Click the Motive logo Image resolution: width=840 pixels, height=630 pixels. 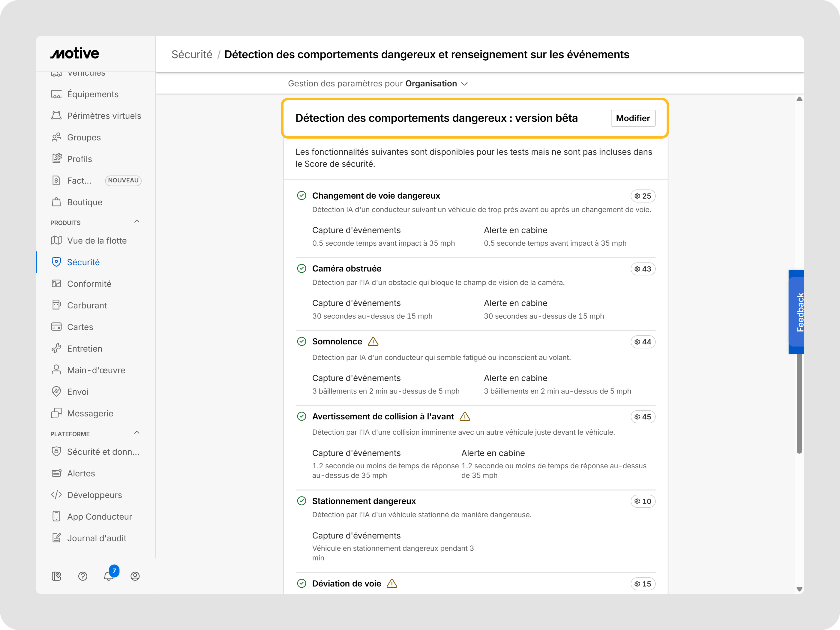click(x=75, y=53)
